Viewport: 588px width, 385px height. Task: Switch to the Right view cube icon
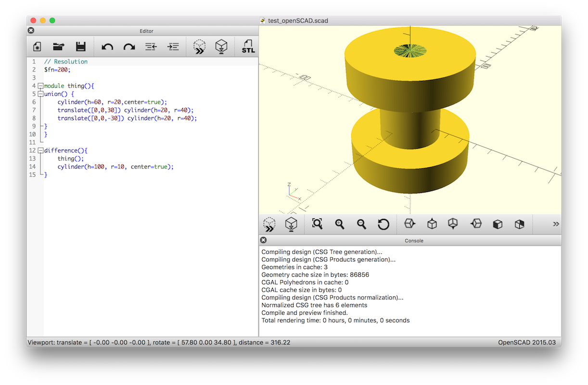pyautogui.click(x=409, y=224)
